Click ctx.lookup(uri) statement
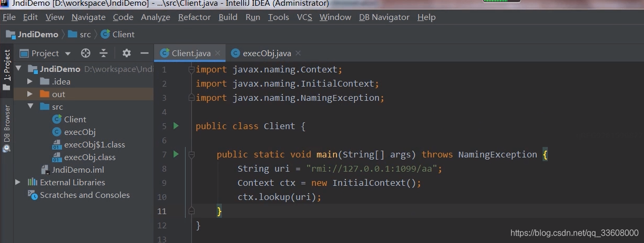This screenshot has height=243, width=644. 279,197
